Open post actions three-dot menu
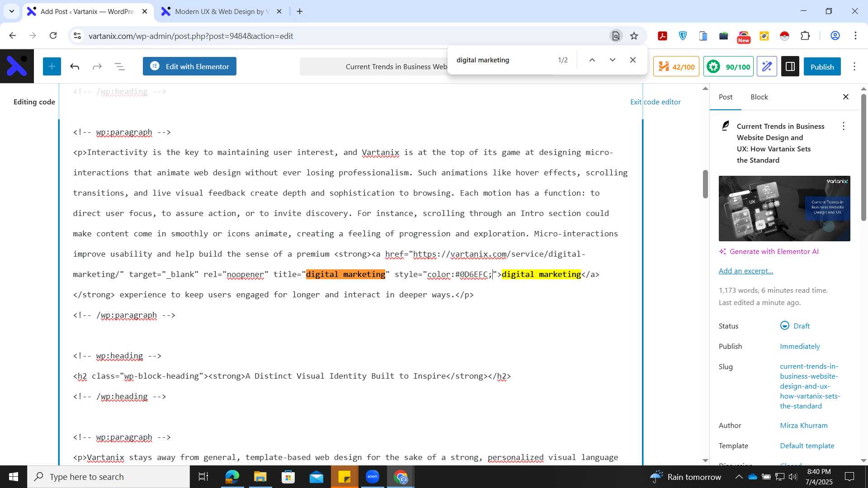 [x=843, y=127]
